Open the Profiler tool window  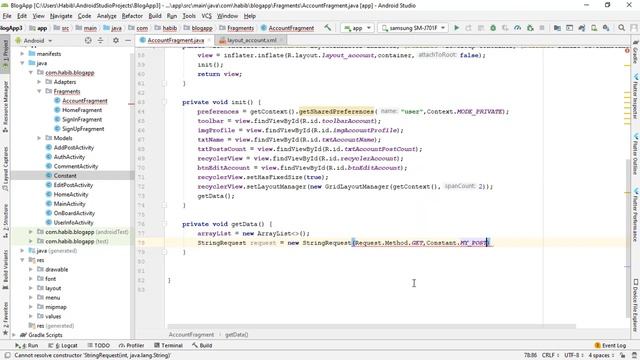click(131, 345)
